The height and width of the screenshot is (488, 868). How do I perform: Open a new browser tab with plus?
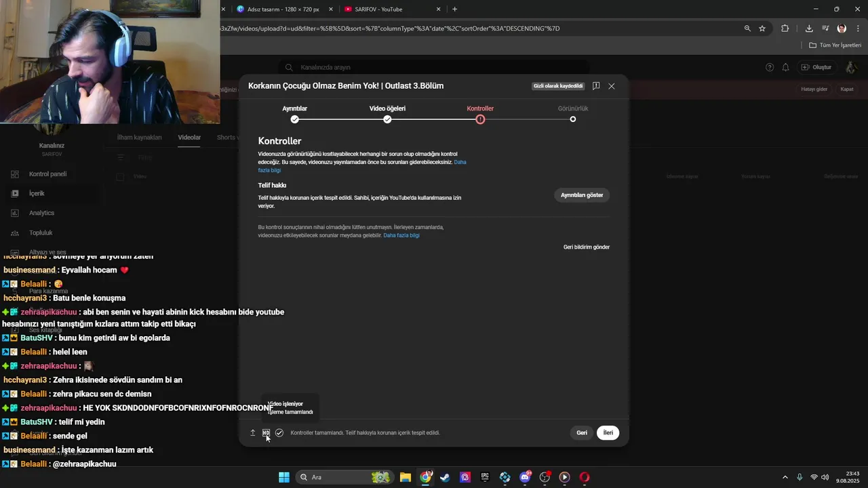click(x=454, y=9)
